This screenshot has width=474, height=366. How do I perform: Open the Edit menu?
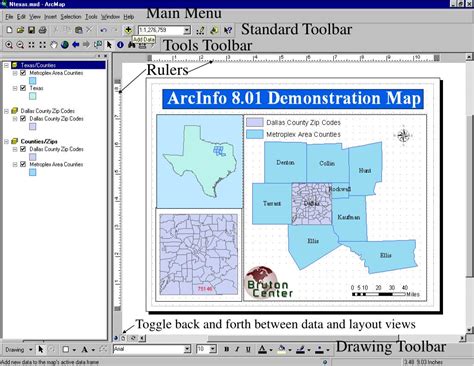21,17
